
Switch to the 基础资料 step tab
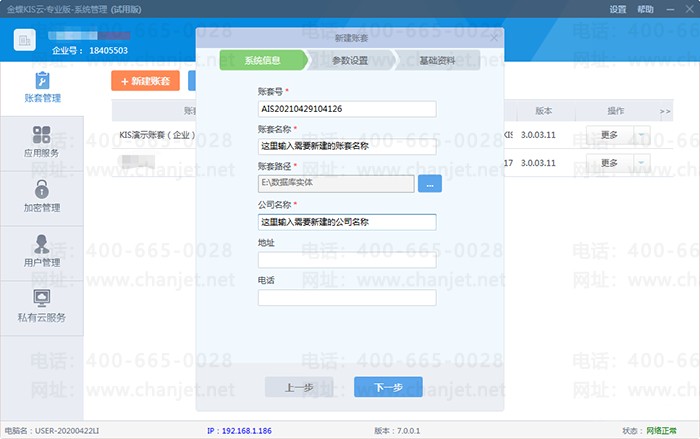point(437,61)
